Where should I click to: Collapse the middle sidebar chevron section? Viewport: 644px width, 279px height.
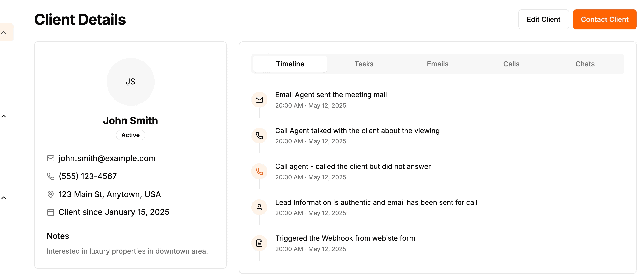[4, 116]
